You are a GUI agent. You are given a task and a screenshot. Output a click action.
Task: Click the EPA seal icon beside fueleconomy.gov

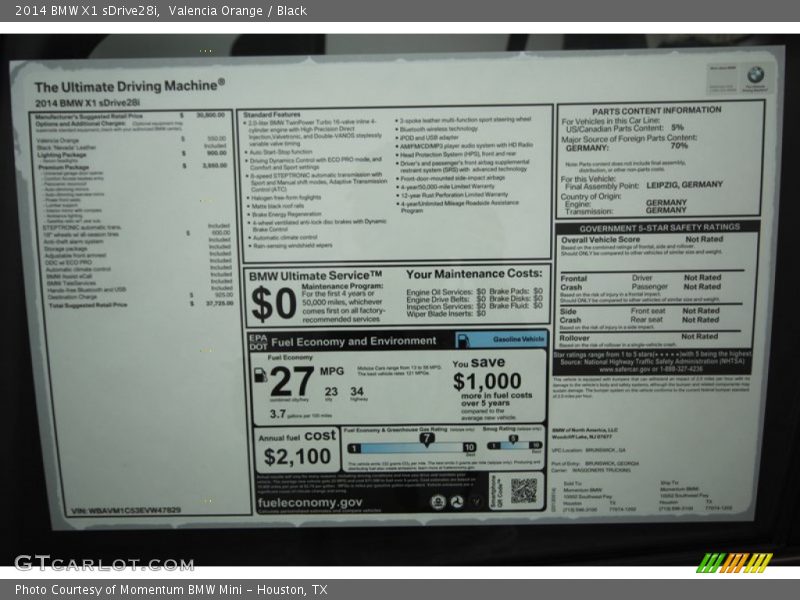(x=437, y=503)
